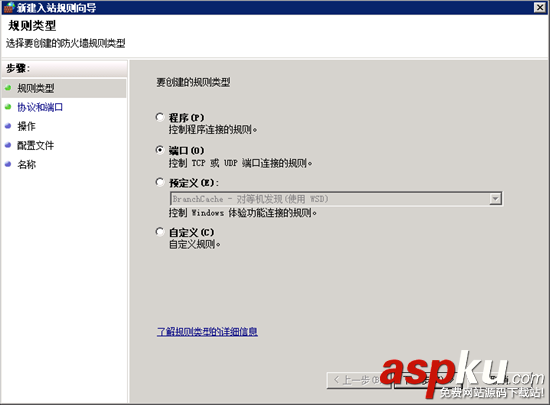Viewport: 550px width, 405px height.
Task: Click the blue bullet beside 操作
Action: coord(8,126)
